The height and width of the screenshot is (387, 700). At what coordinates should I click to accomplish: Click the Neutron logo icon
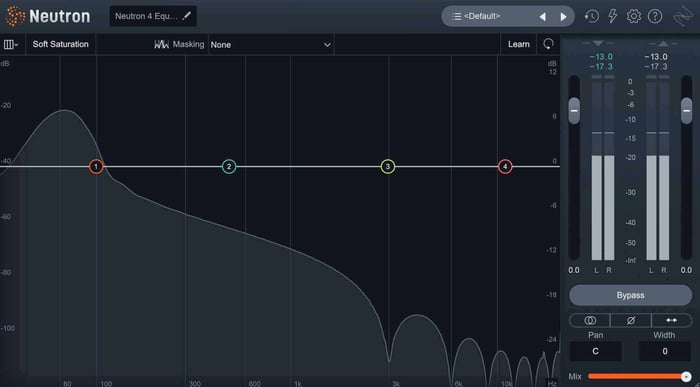click(x=16, y=16)
